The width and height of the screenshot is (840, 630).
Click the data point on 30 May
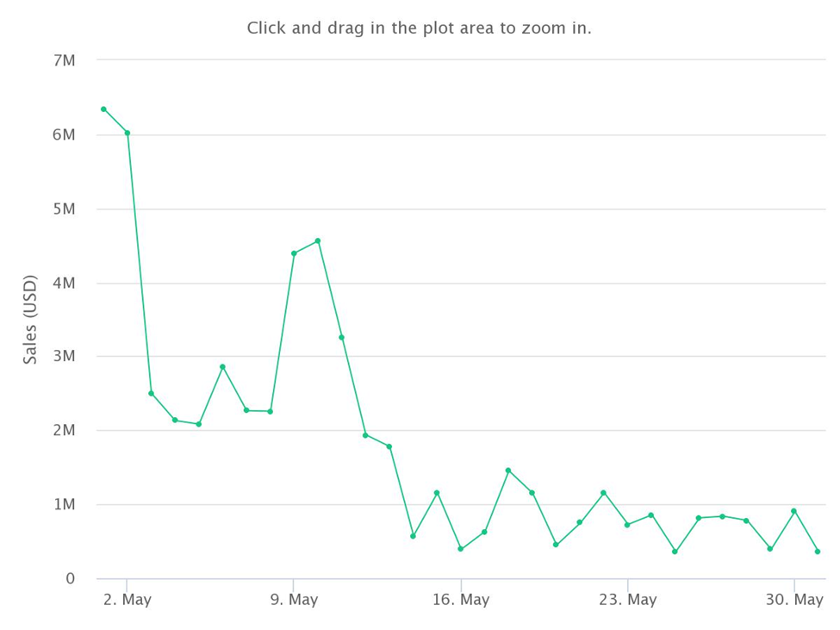tap(794, 511)
